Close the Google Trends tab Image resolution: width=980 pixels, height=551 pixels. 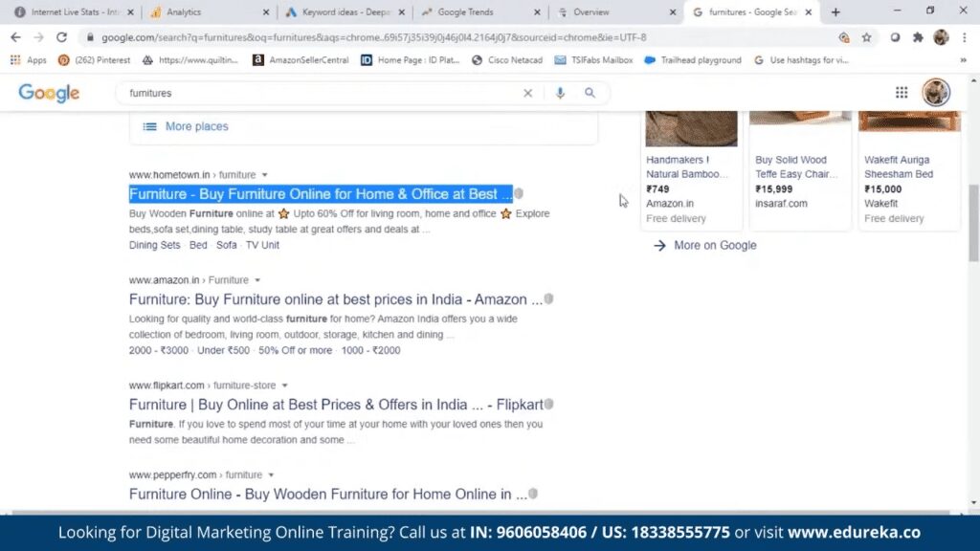pos(538,11)
